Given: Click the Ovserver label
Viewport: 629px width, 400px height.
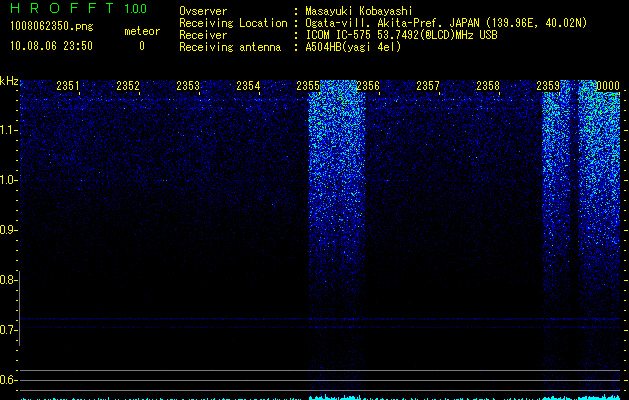Looking at the screenshot, I should tap(203, 11).
